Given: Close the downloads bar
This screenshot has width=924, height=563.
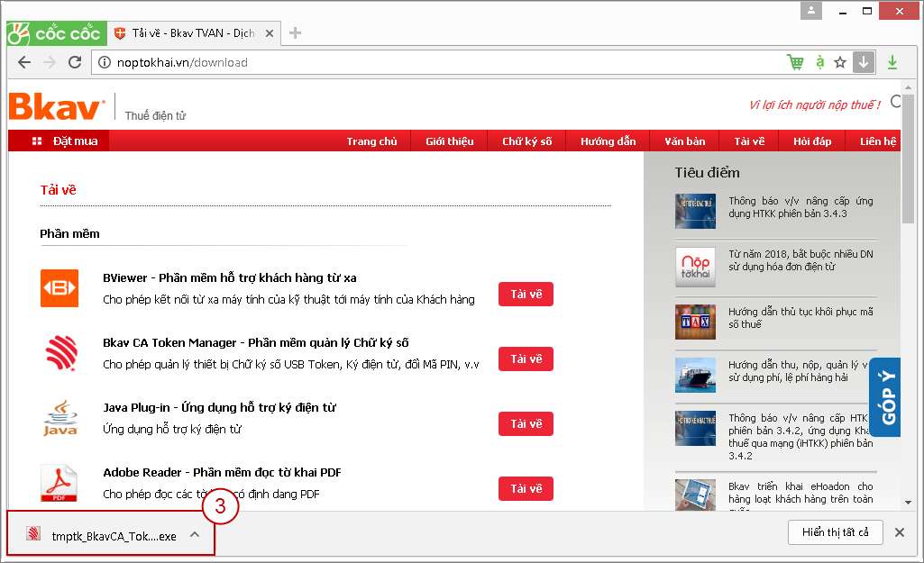Looking at the screenshot, I should point(899,532).
